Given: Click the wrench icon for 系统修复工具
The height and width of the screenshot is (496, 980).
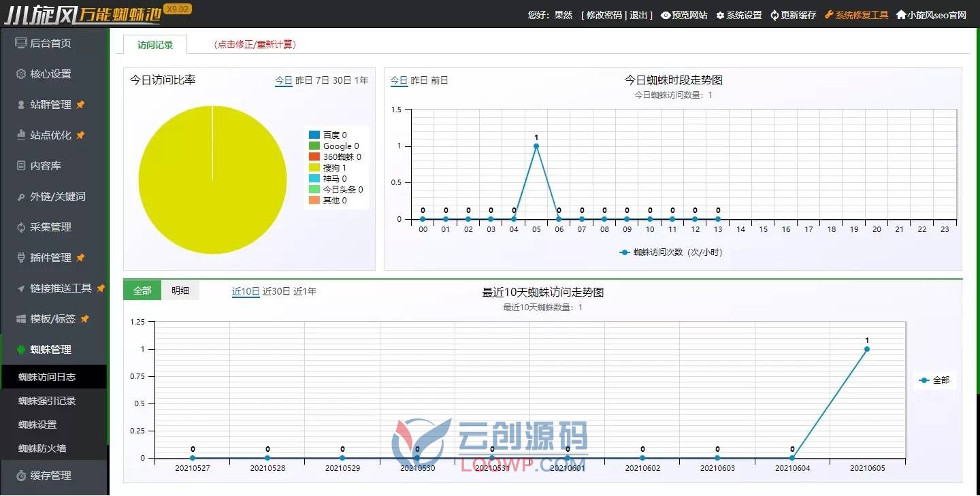Looking at the screenshot, I should tap(829, 15).
